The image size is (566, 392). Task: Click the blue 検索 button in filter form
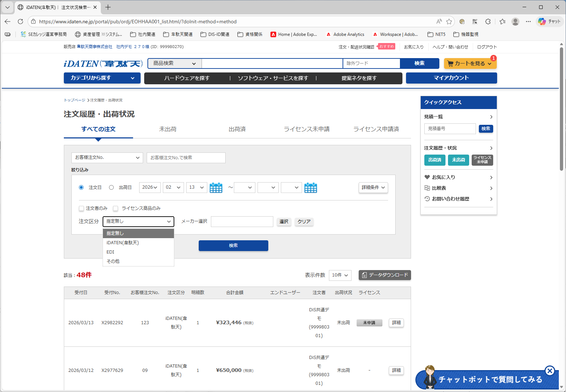tap(233, 246)
